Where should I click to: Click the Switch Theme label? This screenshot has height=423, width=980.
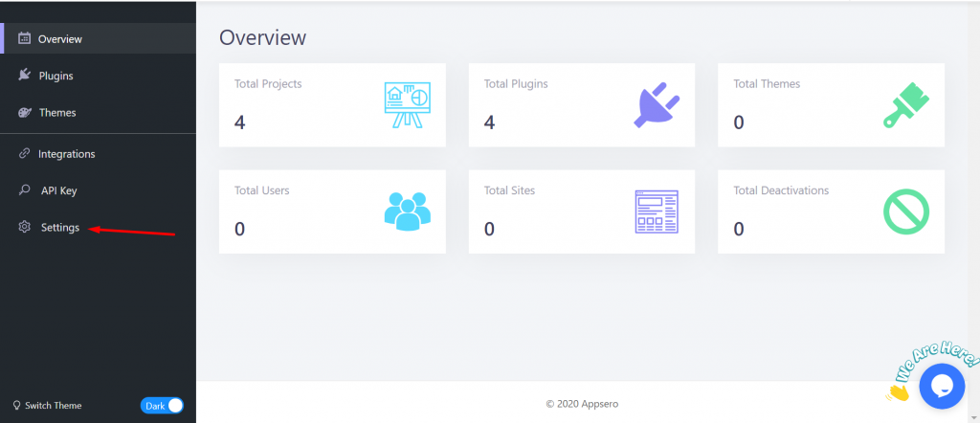54,406
